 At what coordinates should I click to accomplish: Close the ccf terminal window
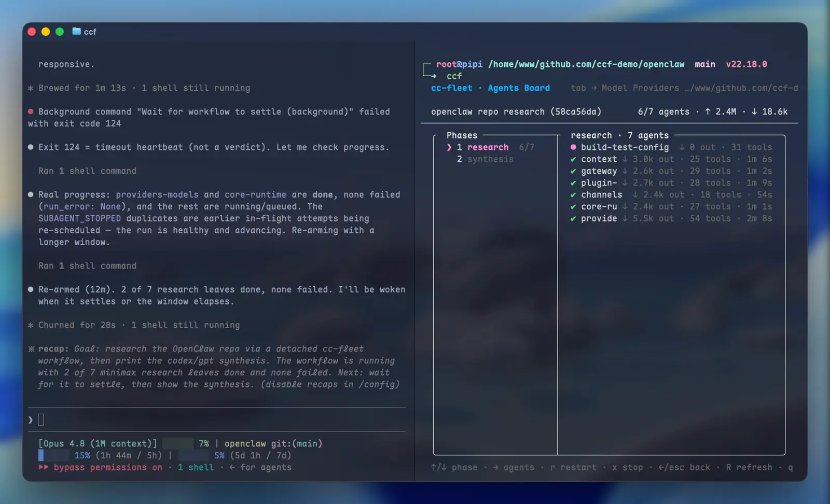click(32, 32)
